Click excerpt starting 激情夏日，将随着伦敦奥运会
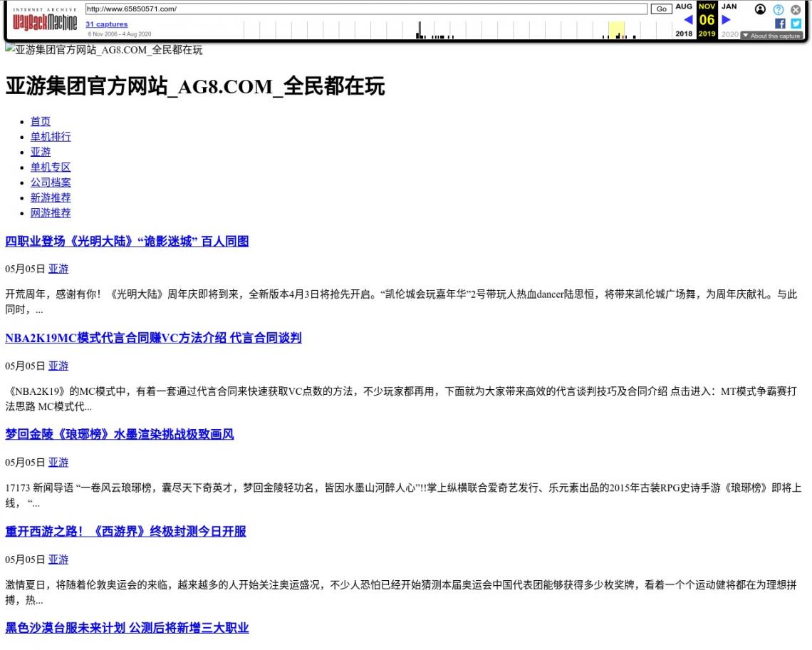812x650 pixels. tap(401, 592)
